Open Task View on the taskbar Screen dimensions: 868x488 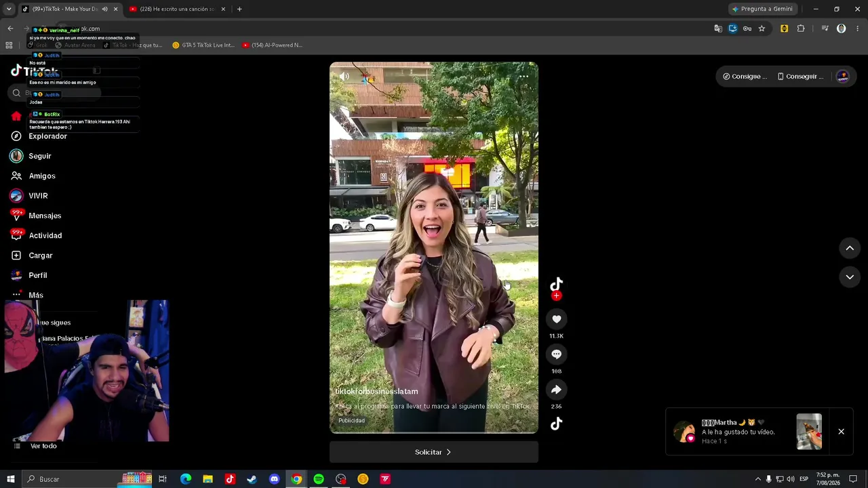point(163,479)
